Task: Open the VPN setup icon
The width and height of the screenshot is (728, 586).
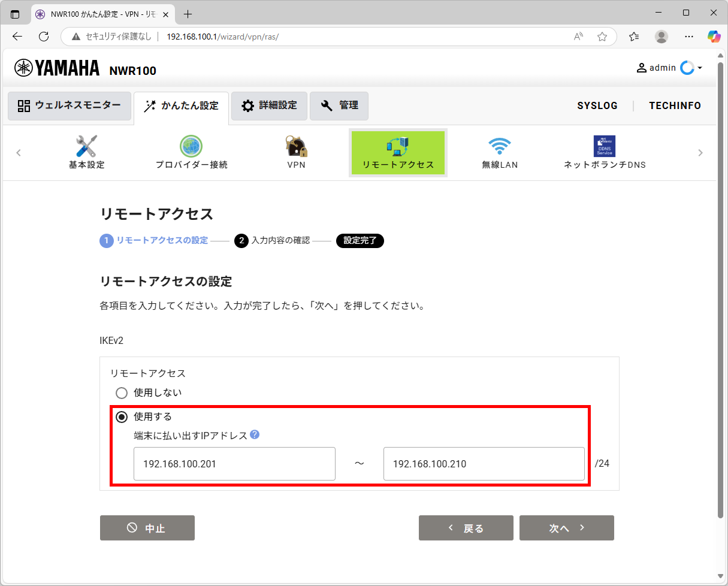Action: click(x=296, y=152)
